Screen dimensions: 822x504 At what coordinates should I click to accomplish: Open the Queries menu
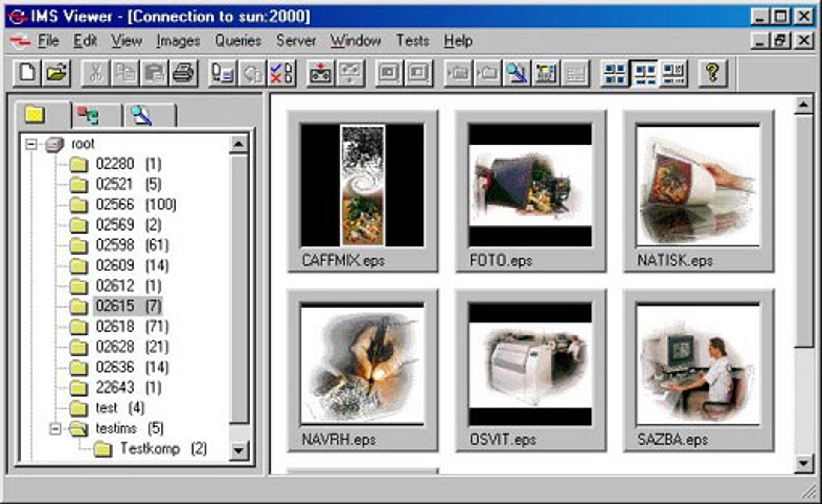click(x=238, y=41)
